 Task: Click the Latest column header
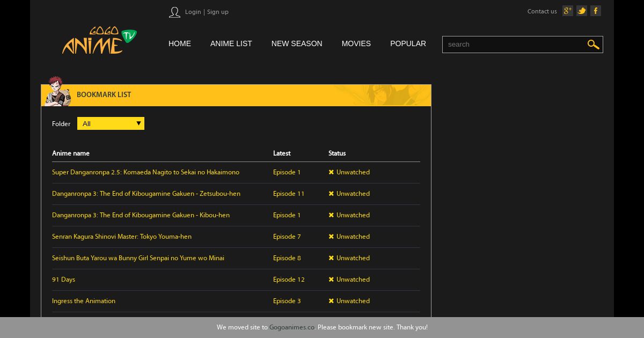[282, 153]
